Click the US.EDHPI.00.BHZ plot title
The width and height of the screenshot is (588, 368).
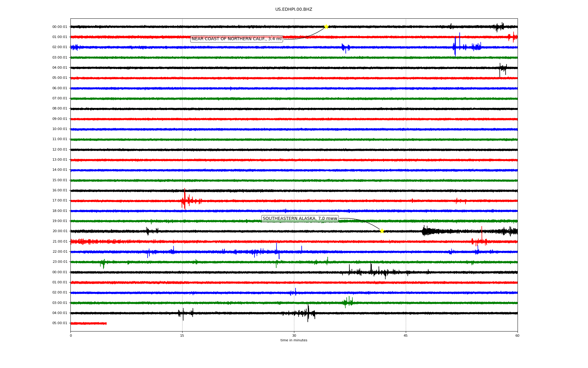point(294,10)
